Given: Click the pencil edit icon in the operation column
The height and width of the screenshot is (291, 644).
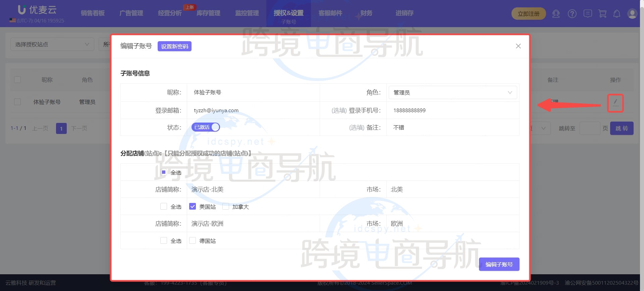Looking at the screenshot, I should click(615, 102).
